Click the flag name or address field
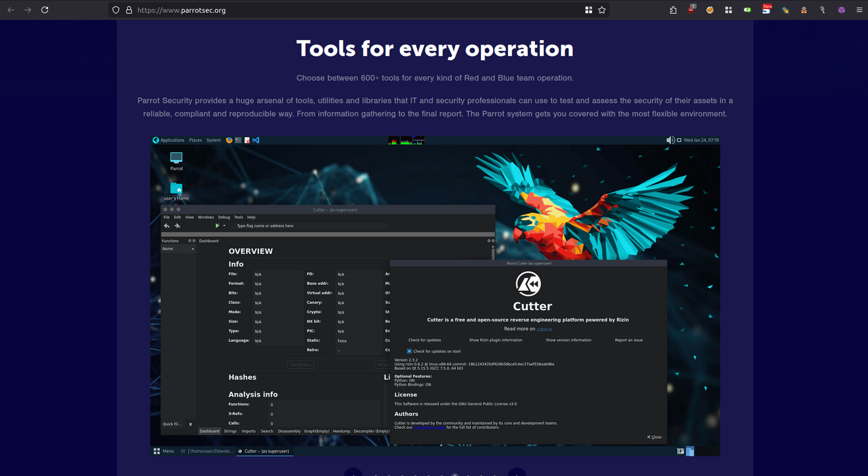 coord(310,226)
